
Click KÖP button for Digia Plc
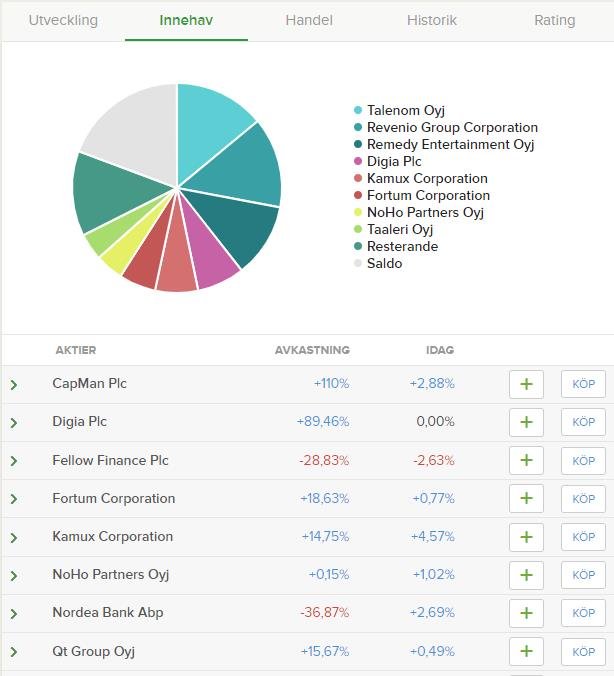583,423
